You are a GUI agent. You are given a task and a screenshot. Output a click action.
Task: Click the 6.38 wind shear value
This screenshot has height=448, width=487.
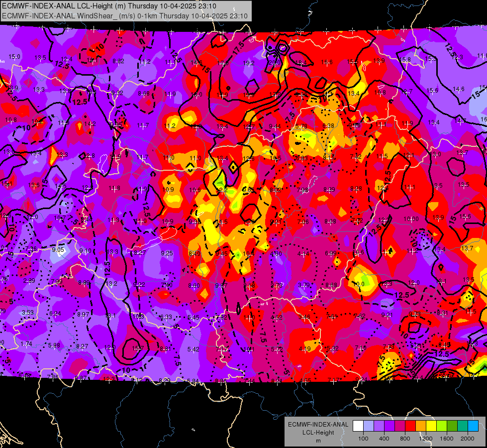[x=328, y=125]
